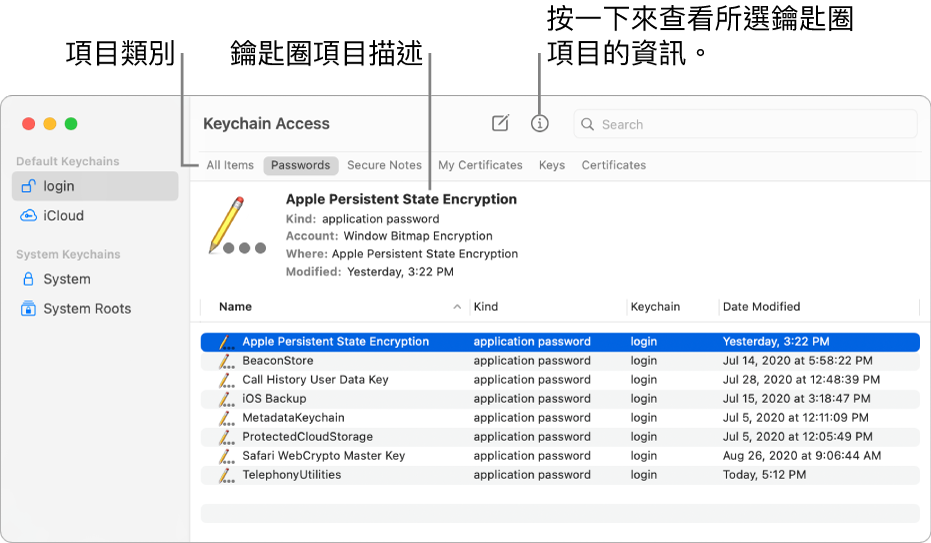
Task: Select the Passwords category tab
Action: click(300, 165)
